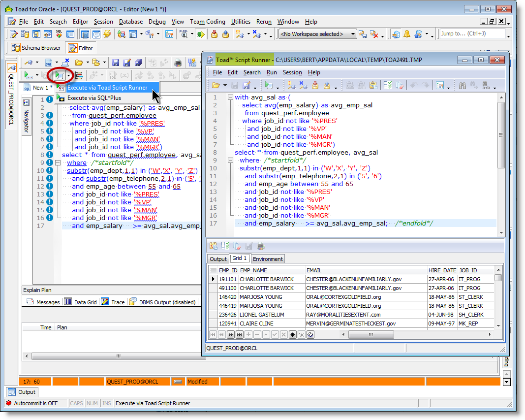The image size is (525, 420).
Task: Click Script Runner open folder icon
Action: pyautogui.click(x=216, y=85)
